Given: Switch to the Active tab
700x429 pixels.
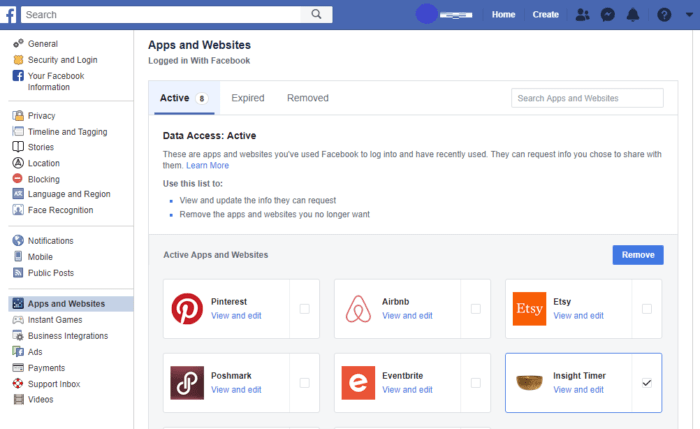Looking at the screenshot, I should (184, 98).
